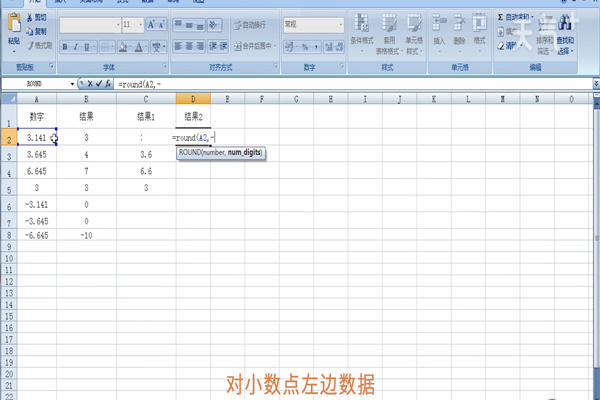Click in the formula bar text =round(A2,-
This screenshot has width=600, height=400.
pyautogui.click(x=140, y=84)
